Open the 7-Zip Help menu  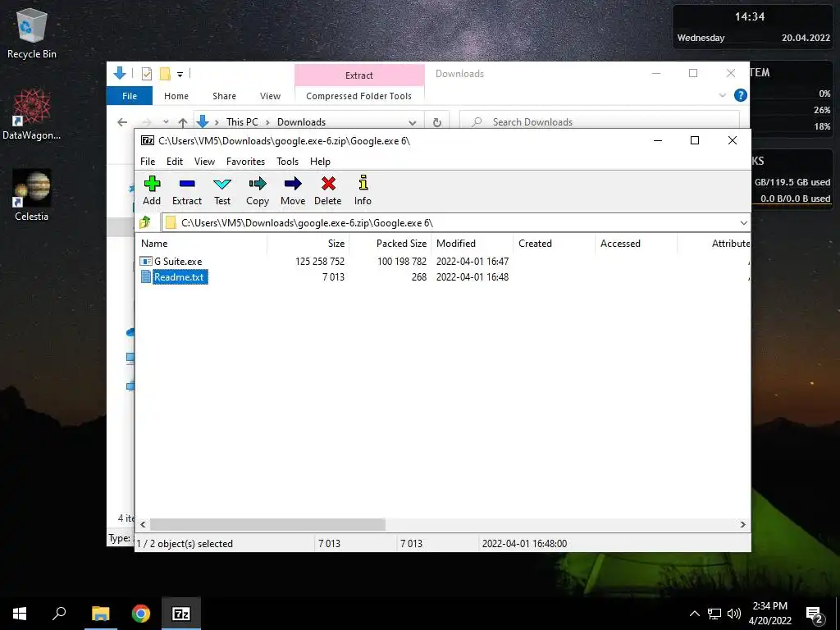[x=320, y=162]
